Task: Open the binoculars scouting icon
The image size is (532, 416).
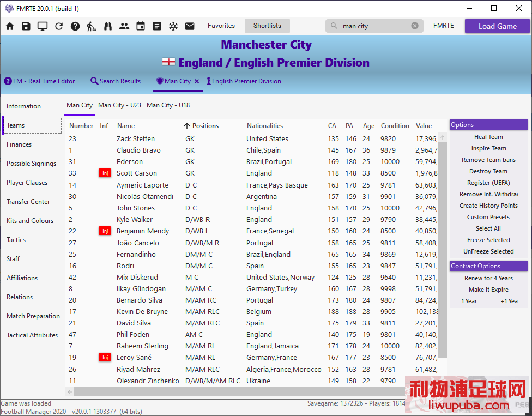Action: (x=108, y=26)
